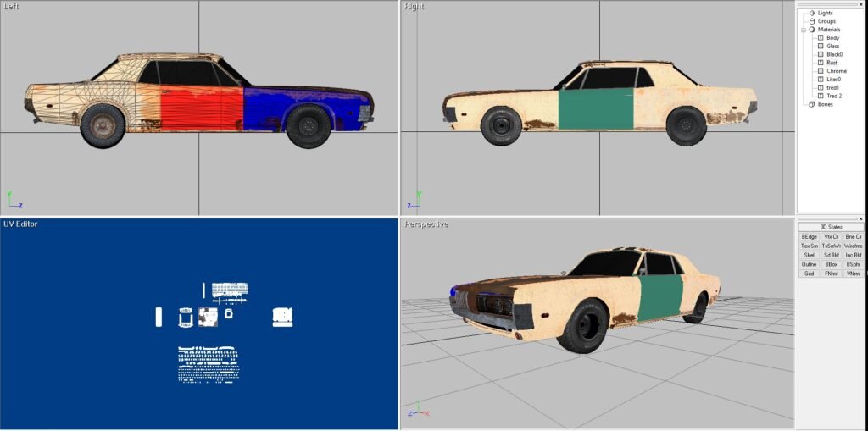The width and height of the screenshot is (868, 431).
Task: Click the UV Editor viewport label
Action: (20, 224)
